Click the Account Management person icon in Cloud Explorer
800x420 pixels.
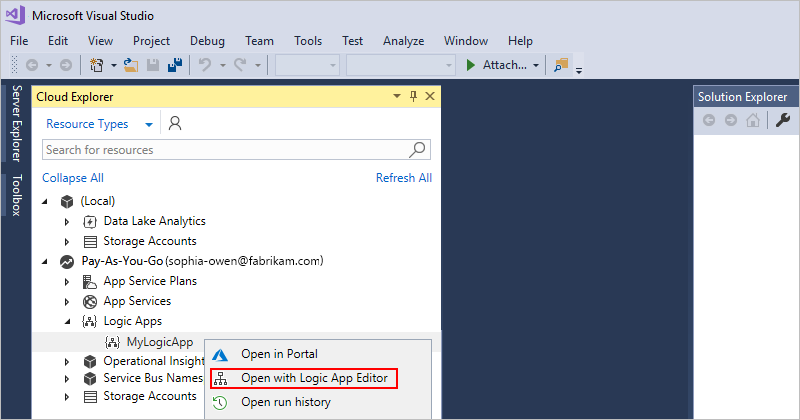pyautogui.click(x=175, y=123)
